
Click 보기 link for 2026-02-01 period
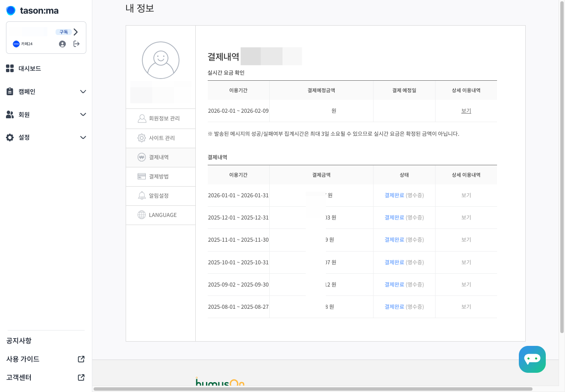(466, 111)
